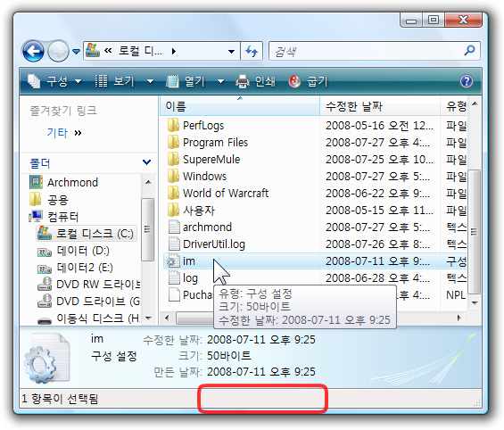Image resolution: width=504 pixels, height=430 pixels.
Task: Select DriverUtil.log file icon
Action: tap(174, 244)
